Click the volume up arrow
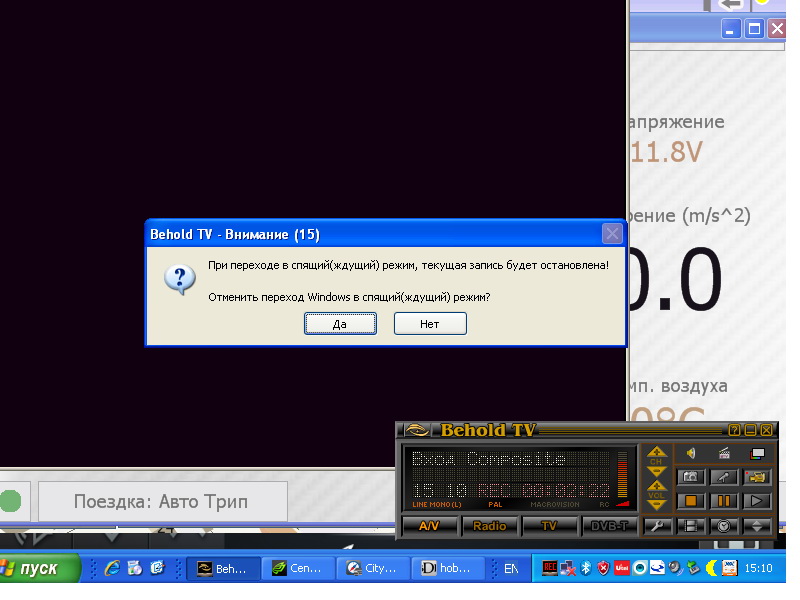Screen dimensions: 800x600 656,486
